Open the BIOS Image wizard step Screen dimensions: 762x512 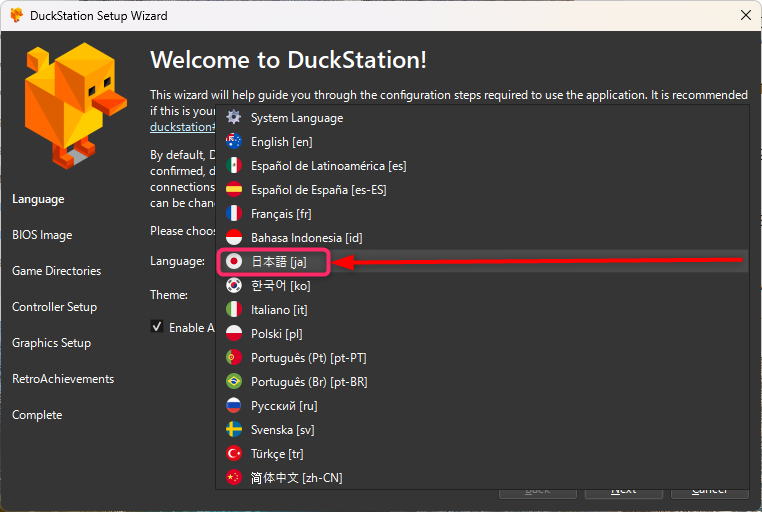[42, 235]
